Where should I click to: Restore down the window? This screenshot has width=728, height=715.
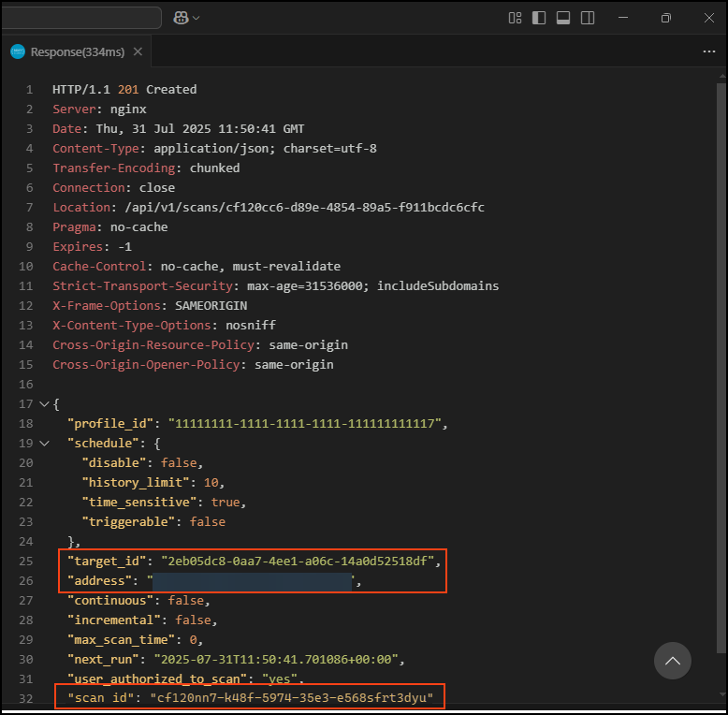pyautogui.click(x=666, y=18)
